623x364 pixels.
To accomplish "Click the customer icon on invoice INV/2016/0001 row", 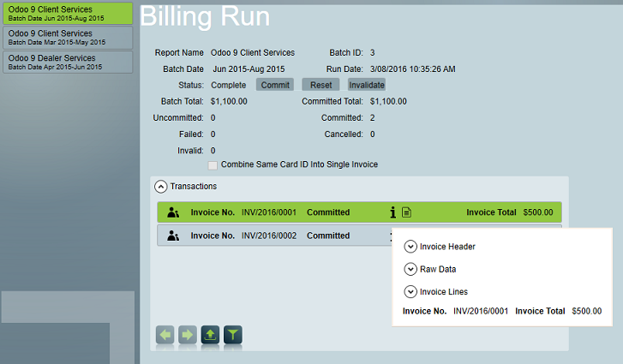I will (173, 212).
